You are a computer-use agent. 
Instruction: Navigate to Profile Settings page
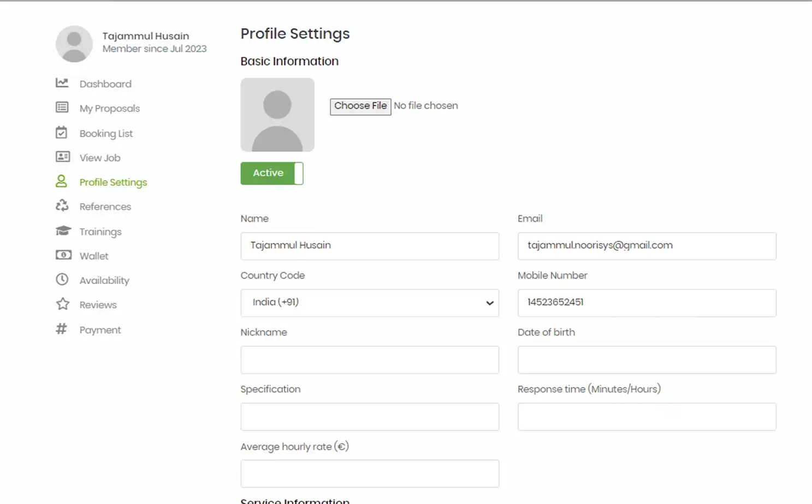[x=112, y=181]
